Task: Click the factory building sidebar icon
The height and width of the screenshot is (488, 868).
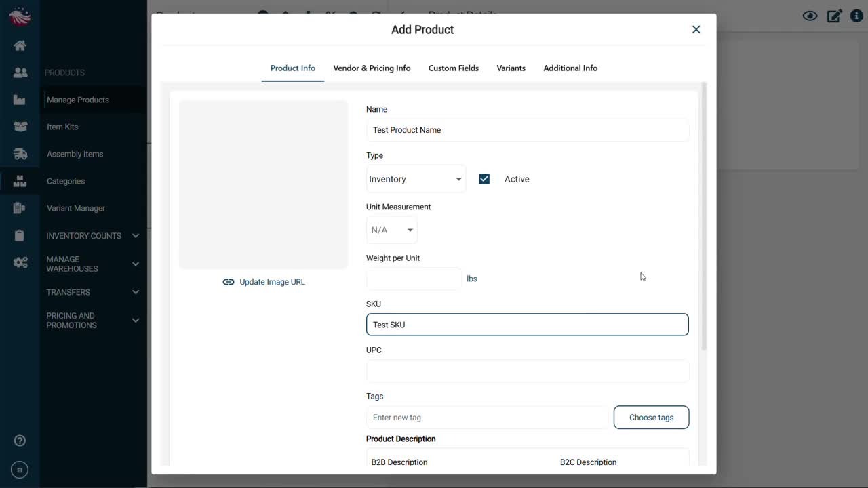Action: tap(20, 100)
